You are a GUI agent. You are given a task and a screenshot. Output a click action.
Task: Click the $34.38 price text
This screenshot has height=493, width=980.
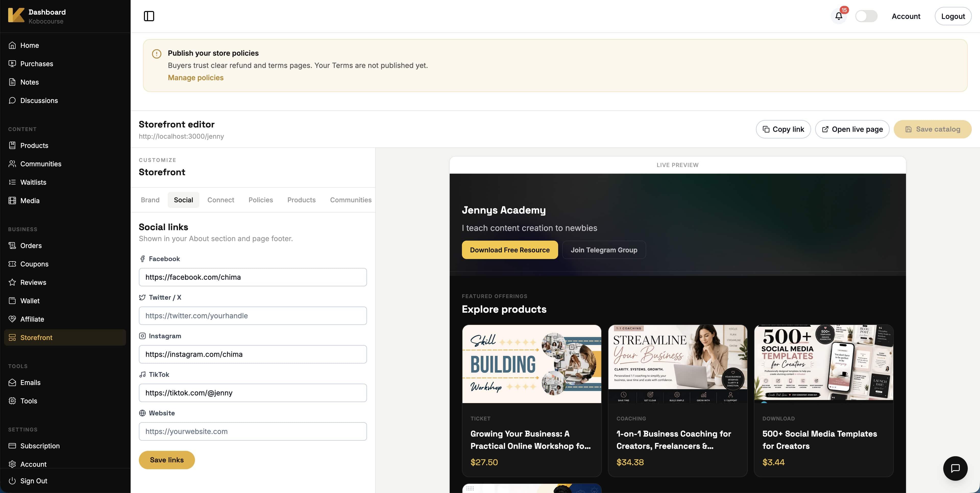(x=630, y=462)
